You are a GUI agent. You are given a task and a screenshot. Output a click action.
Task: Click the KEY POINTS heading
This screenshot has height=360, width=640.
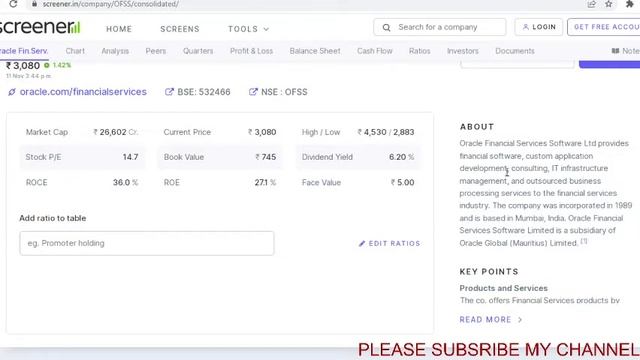(x=489, y=272)
